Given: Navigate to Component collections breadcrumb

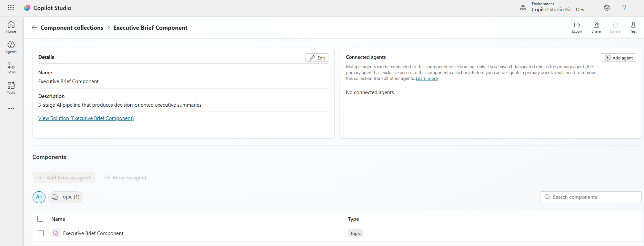Looking at the screenshot, I should tap(72, 28).
